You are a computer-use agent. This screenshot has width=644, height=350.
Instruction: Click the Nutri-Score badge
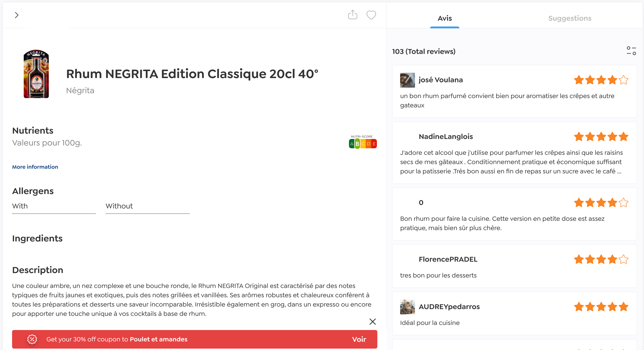click(363, 142)
